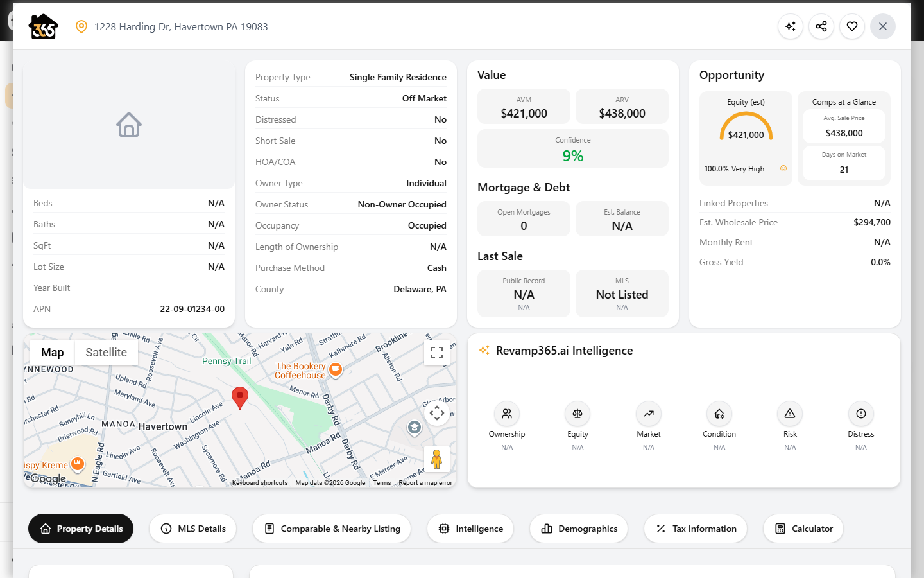Open Comparable & Nearby Listing tab
The height and width of the screenshot is (578, 924).
coord(332,529)
